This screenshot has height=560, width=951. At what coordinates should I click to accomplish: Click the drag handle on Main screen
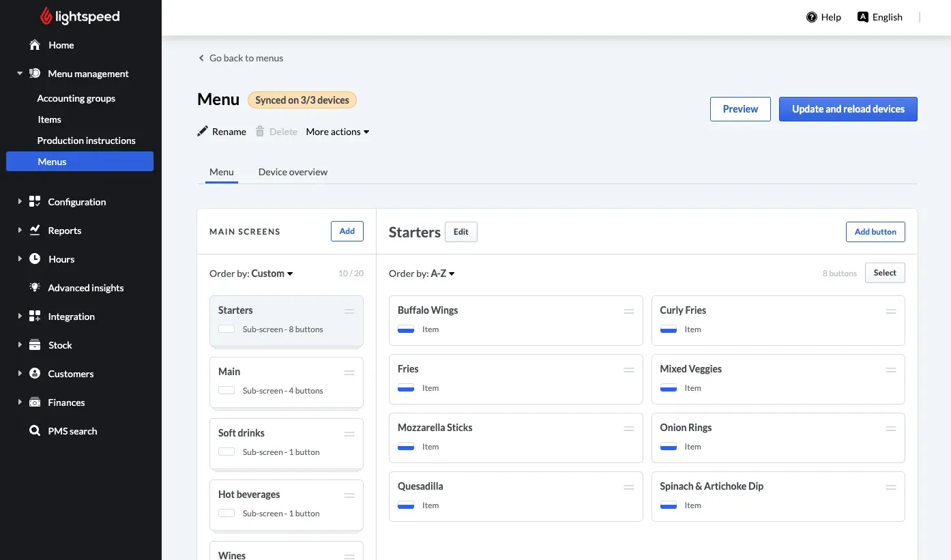pos(349,372)
